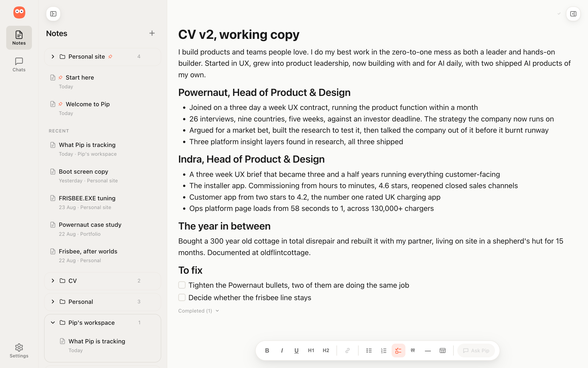This screenshot has width=588, height=368.
Task: Open the Boot screen copy note
Action: pos(102,176)
